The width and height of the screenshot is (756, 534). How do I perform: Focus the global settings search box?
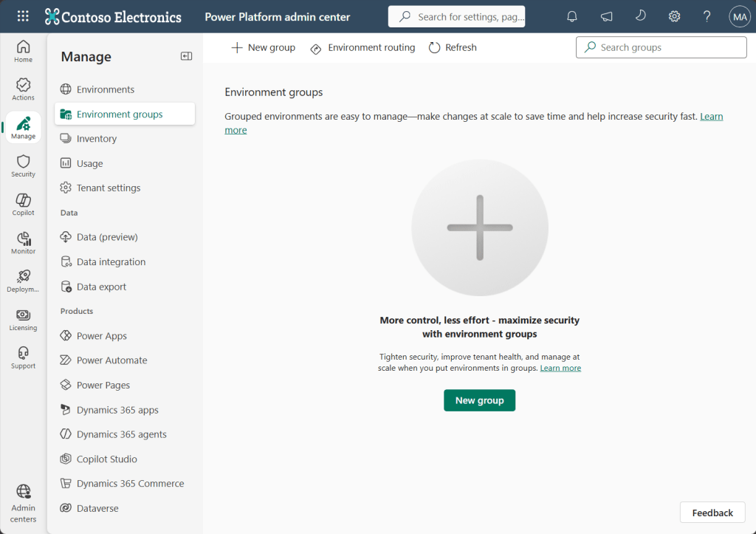coord(456,16)
